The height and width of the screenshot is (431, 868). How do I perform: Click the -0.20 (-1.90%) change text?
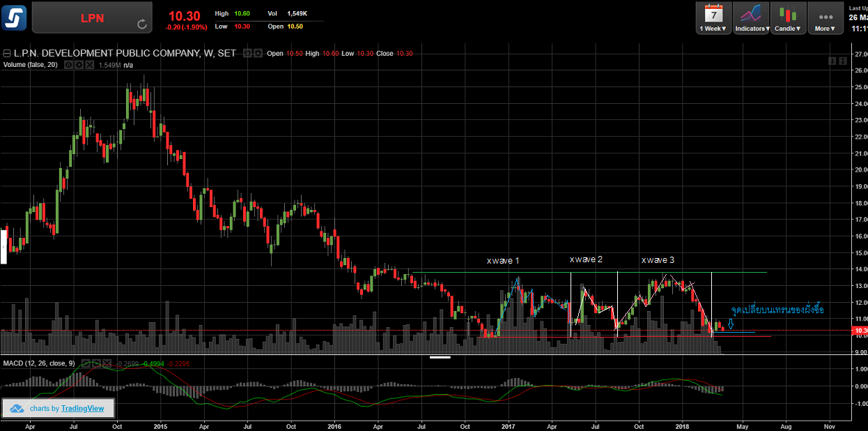coord(186,27)
